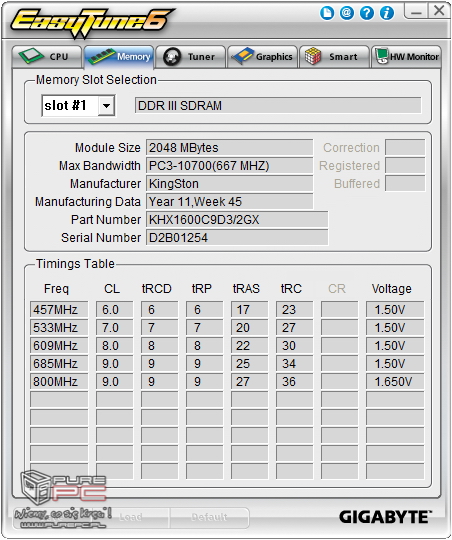Click the tRAS value '17'
This screenshot has width=452, height=540.
[x=249, y=310]
